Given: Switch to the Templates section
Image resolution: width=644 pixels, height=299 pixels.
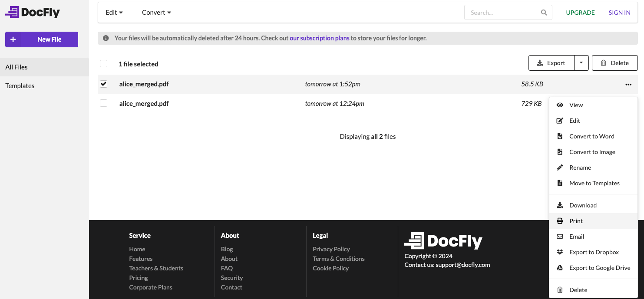Looking at the screenshot, I should coord(20,85).
